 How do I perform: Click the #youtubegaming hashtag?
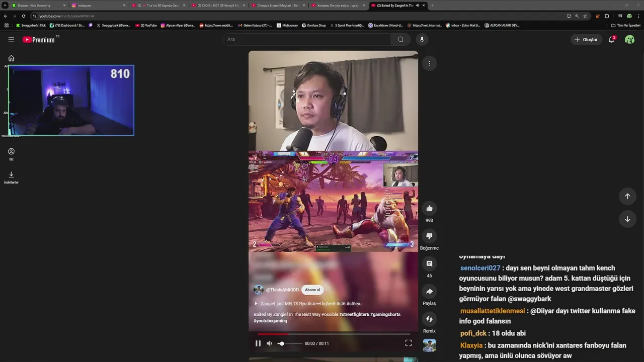click(270, 321)
